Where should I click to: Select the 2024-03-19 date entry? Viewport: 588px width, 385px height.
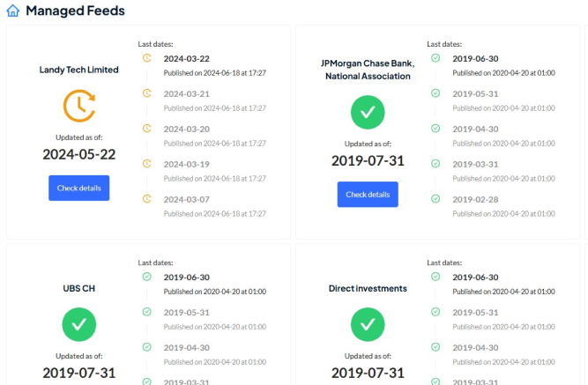tap(186, 165)
